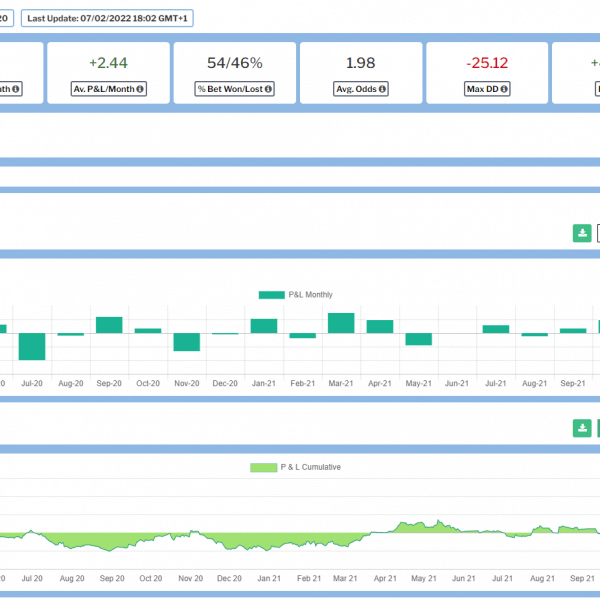Screen dimensions: 600x600
Task: Click the Feb-21 monthly bar
Action: click(x=303, y=336)
